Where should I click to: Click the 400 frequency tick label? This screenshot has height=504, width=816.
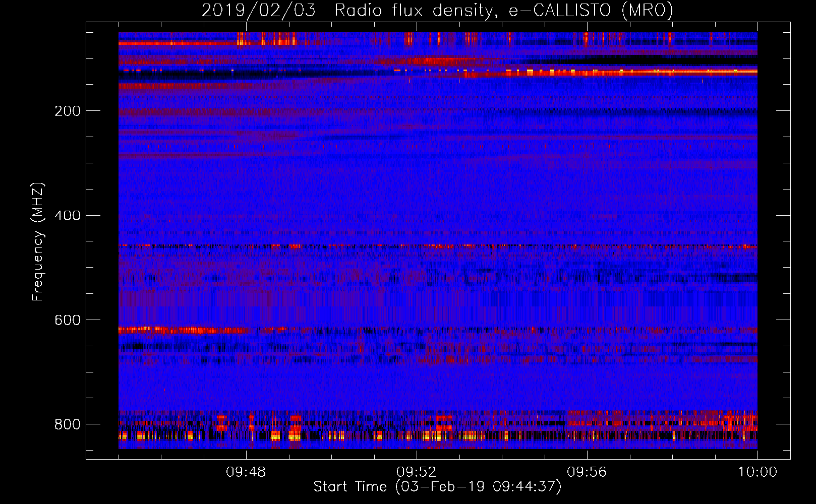(68, 216)
